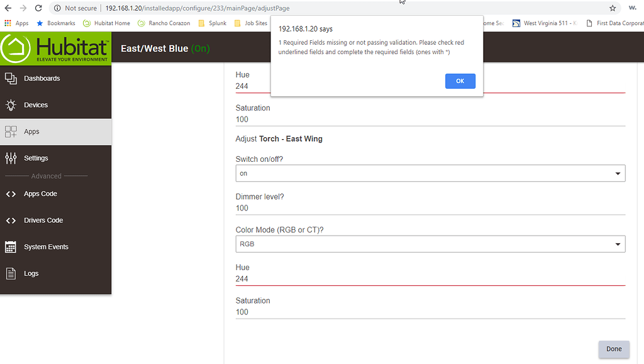Click the Dashboards sidebar icon
The height and width of the screenshot is (364, 644).
(x=11, y=79)
